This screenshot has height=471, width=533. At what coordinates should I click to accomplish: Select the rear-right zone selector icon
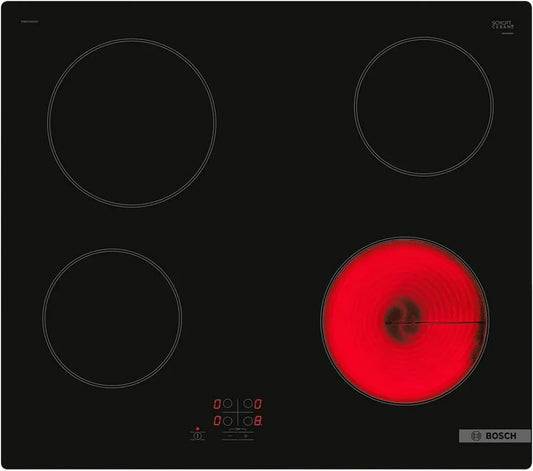(248, 403)
